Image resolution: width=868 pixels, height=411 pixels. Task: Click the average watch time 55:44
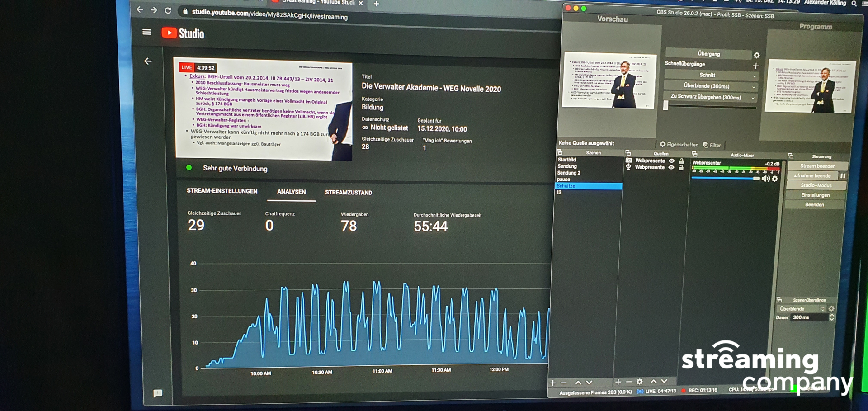430,227
